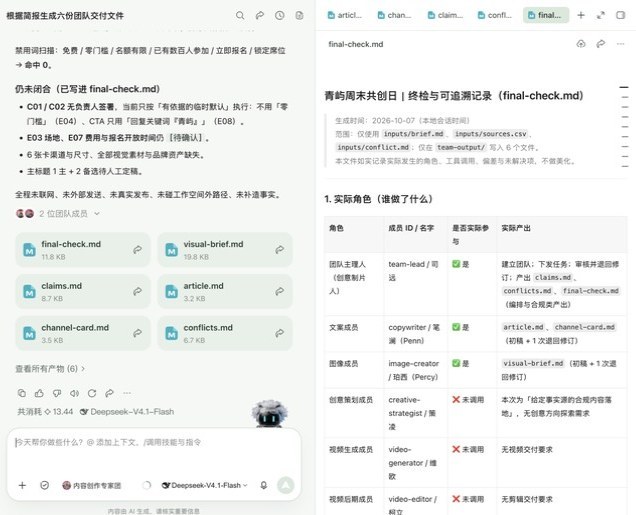Add attachment with plus in input box
Image resolution: width=636 pixels, height=515 pixels.
22,485
